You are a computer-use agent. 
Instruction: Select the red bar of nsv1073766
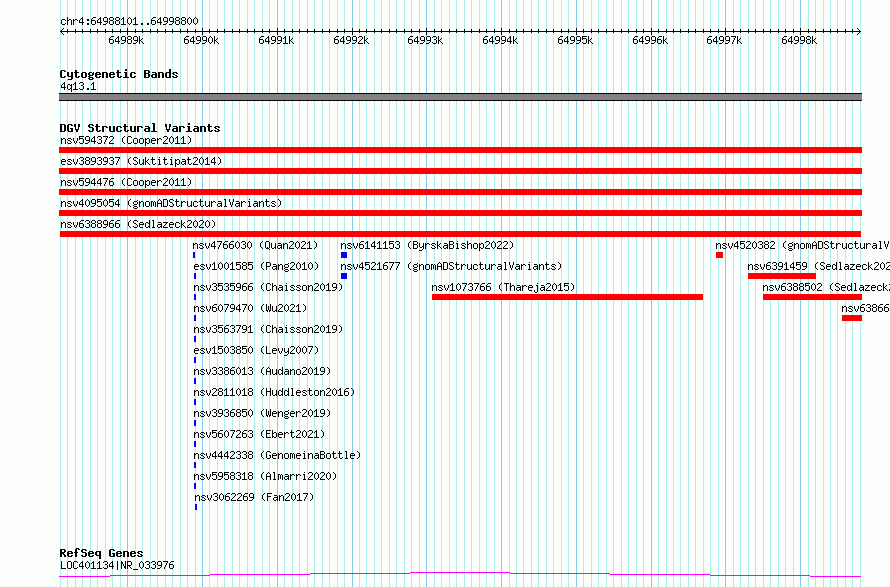[568, 297]
